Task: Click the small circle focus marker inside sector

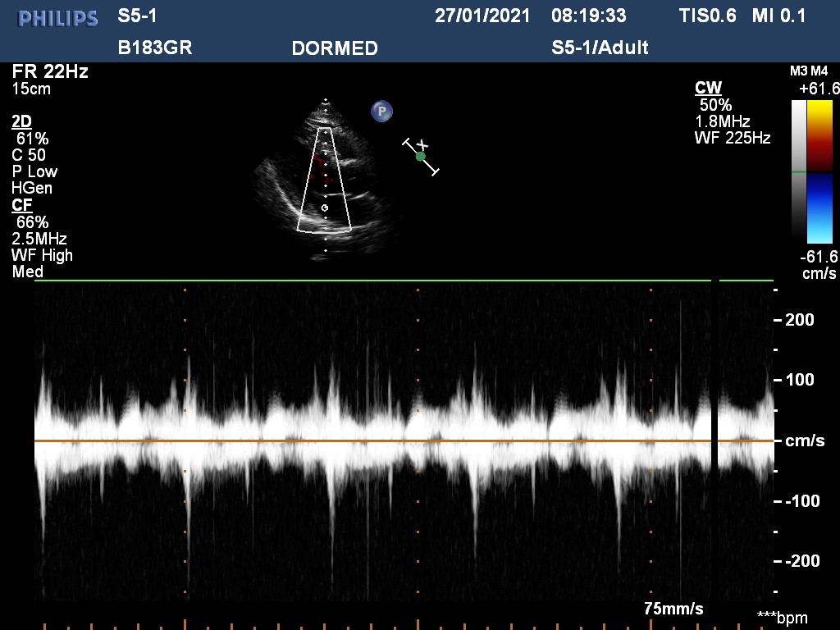Action: coord(325,208)
